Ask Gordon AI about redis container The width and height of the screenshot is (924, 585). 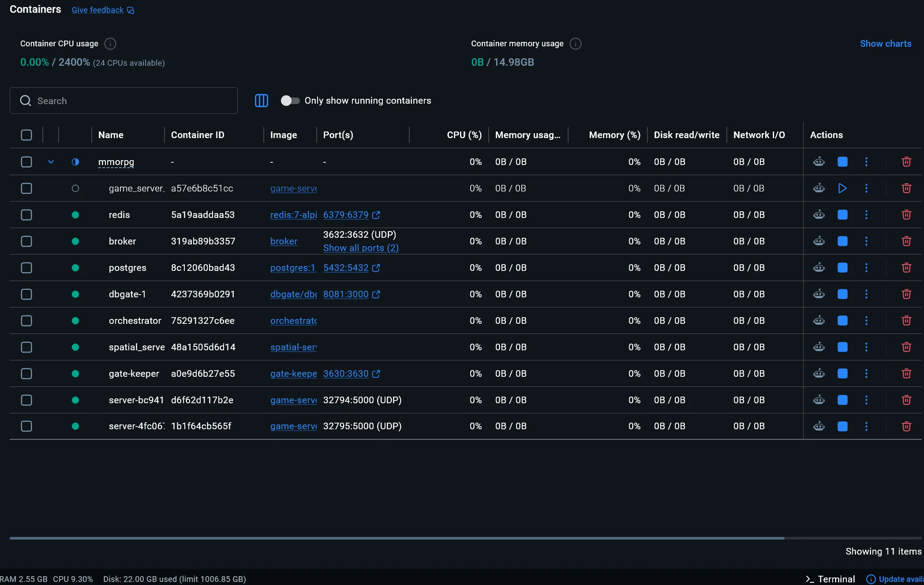point(819,215)
